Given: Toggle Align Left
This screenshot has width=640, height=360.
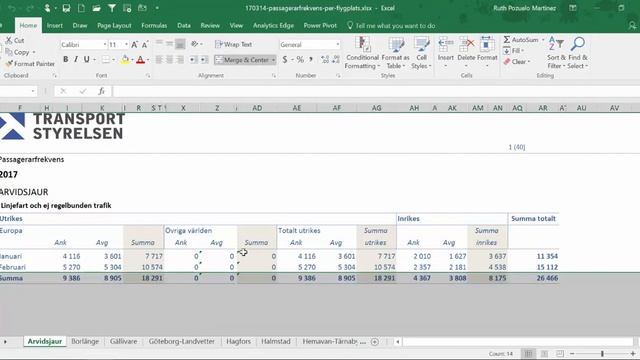Looking at the screenshot, I should (159, 60).
